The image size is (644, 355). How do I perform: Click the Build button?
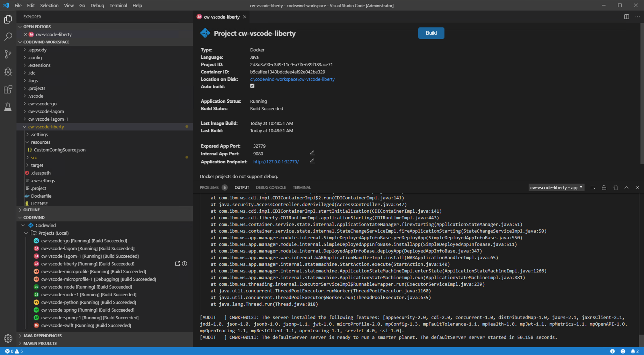pos(431,33)
